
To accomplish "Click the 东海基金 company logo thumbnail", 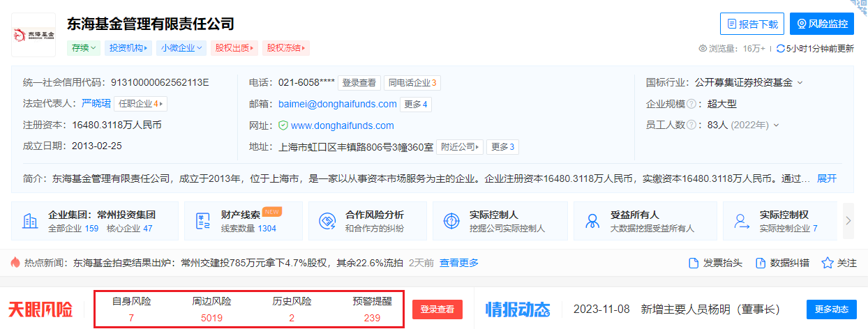I will [33, 33].
